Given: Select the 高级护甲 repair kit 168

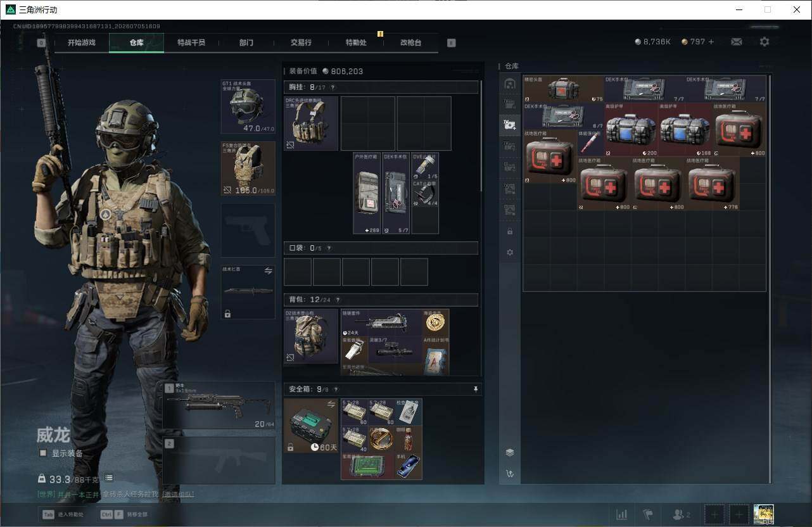Looking at the screenshot, I should [685, 129].
